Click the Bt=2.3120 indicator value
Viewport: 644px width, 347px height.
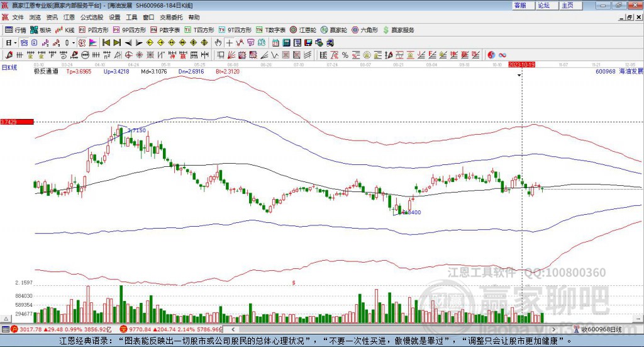pos(228,72)
